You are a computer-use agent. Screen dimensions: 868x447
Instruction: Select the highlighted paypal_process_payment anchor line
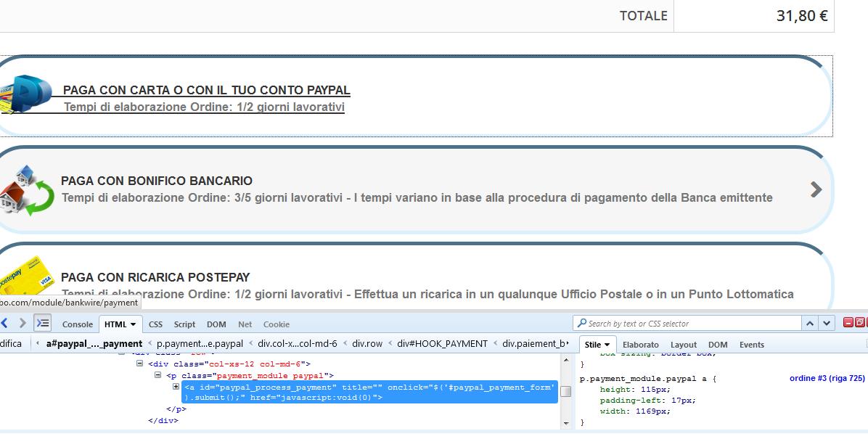point(369,392)
